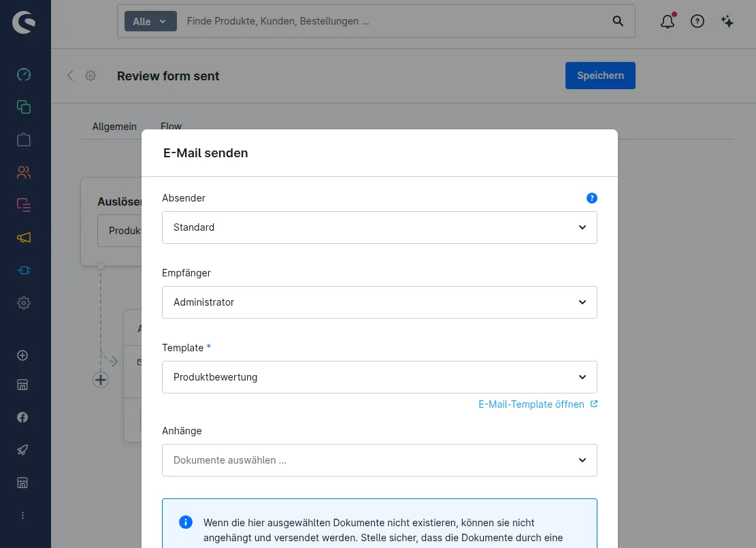
Task: Expand the Template Produktbewertung dropdown
Action: coord(380,376)
